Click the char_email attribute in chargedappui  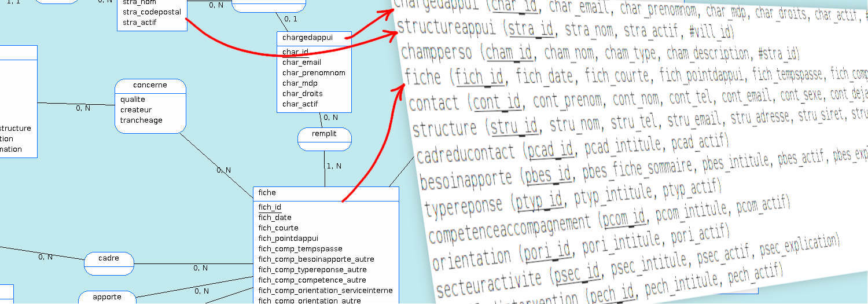(301, 63)
